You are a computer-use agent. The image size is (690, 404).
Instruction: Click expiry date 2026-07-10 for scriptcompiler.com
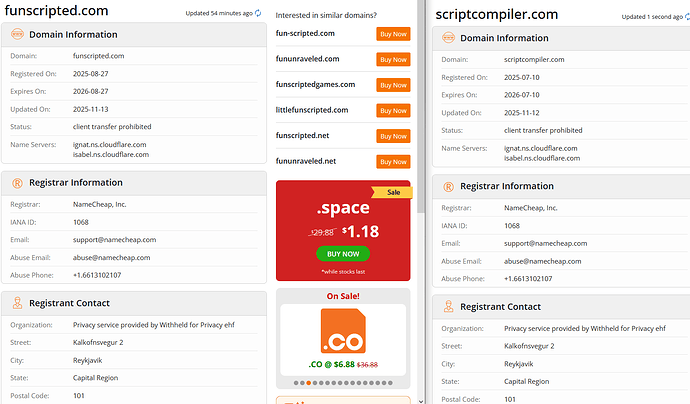click(x=521, y=95)
